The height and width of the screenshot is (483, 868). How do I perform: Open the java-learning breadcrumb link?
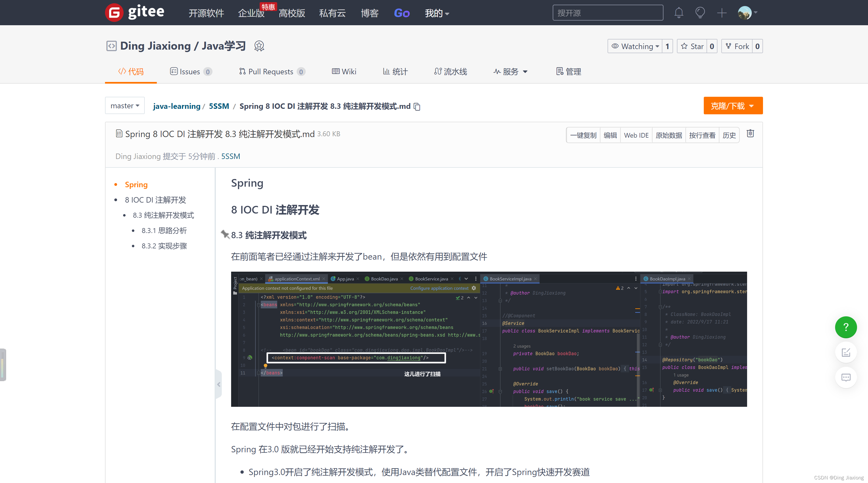click(177, 106)
